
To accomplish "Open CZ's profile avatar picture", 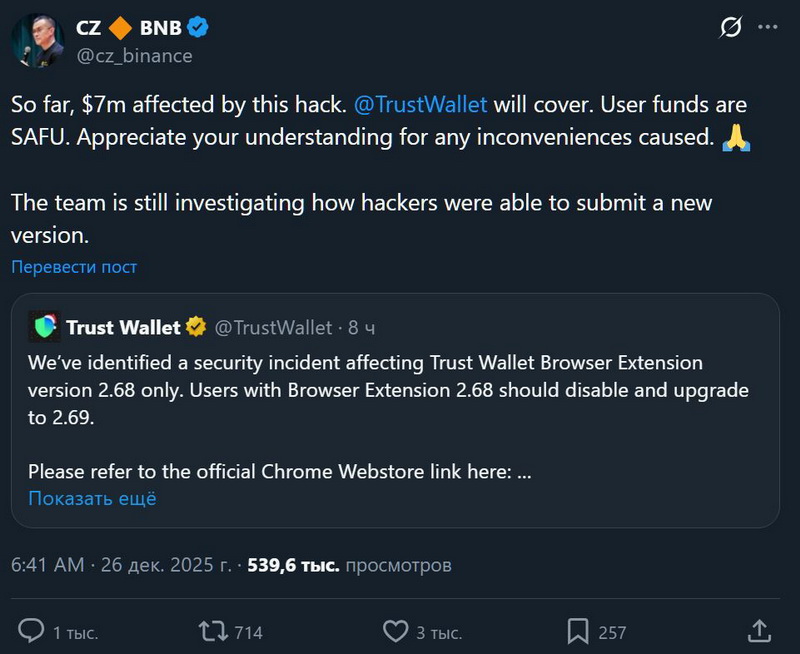I will pos(39,40).
